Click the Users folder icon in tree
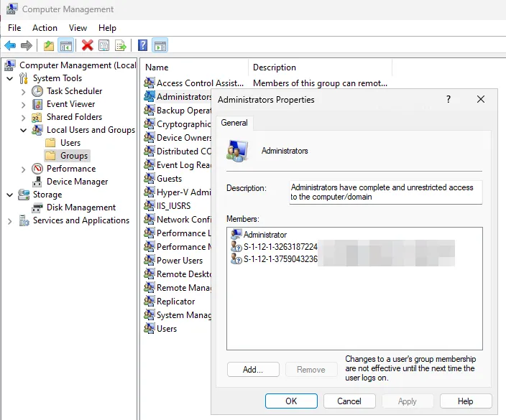 coord(50,143)
